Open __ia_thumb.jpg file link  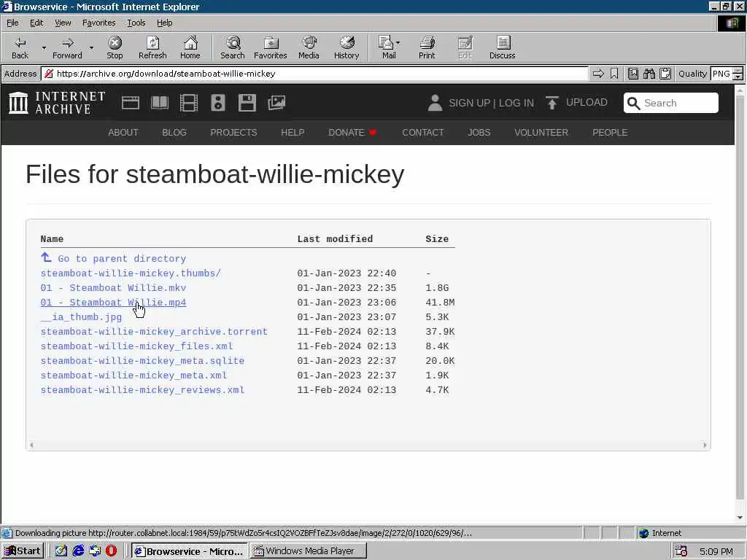click(x=81, y=317)
